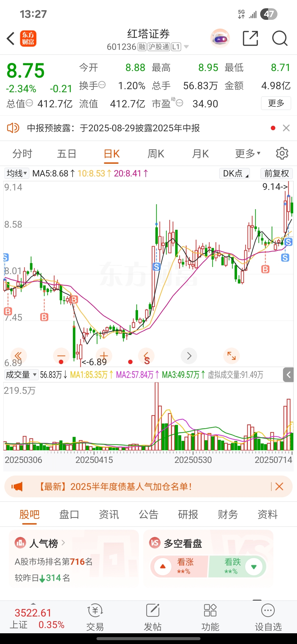This screenshot has width=297, height=644.
Task: Switch to the 月K tab
Action: (200, 154)
